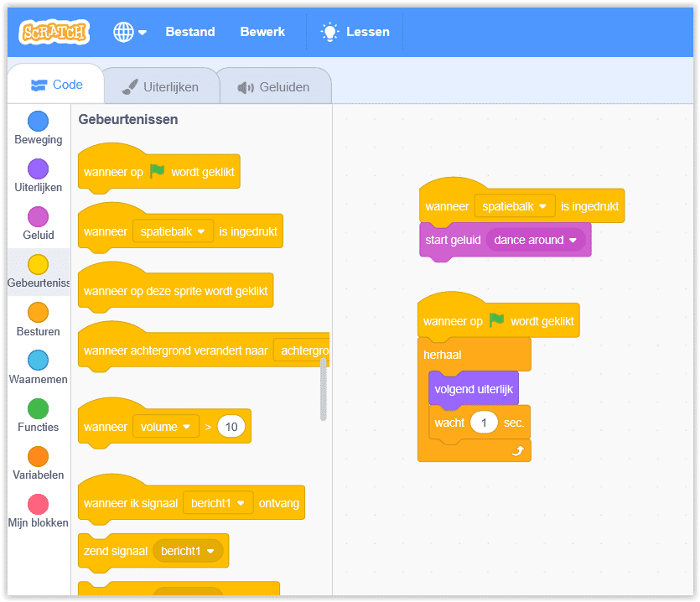Select the orange Variabelen category circle
The height and width of the screenshot is (602, 700).
tap(38, 456)
